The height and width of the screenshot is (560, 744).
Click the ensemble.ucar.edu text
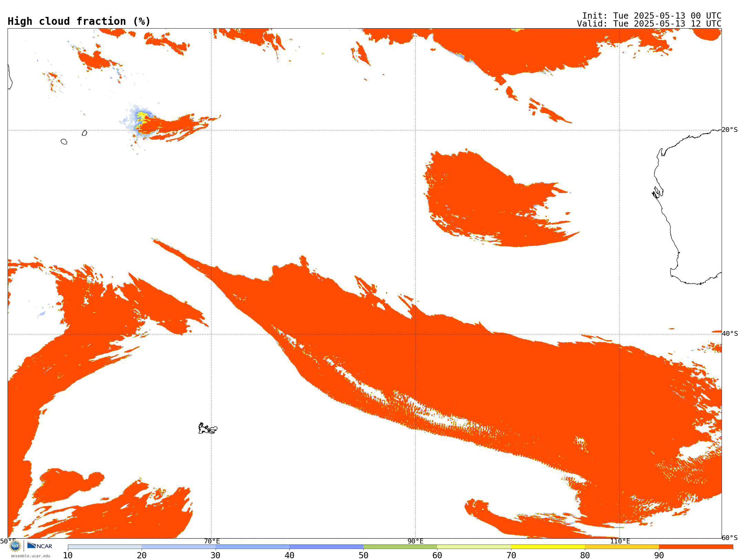click(31, 556)
